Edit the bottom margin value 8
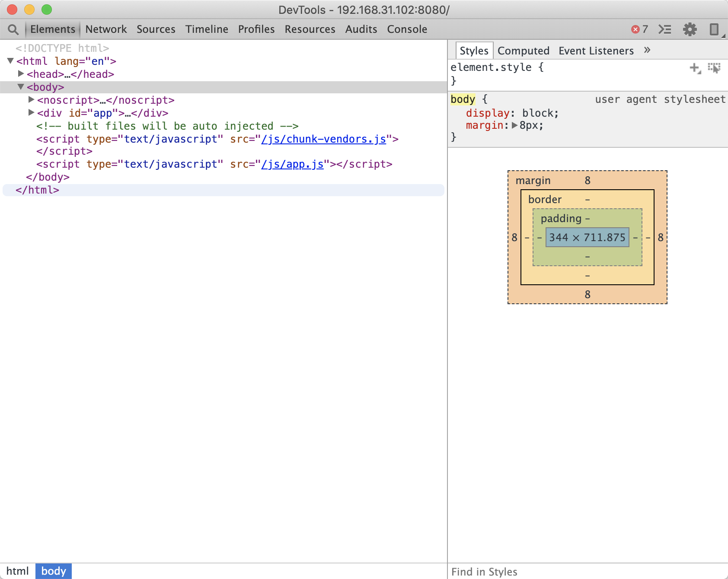The image size is (728, 579). click(588, 295)
